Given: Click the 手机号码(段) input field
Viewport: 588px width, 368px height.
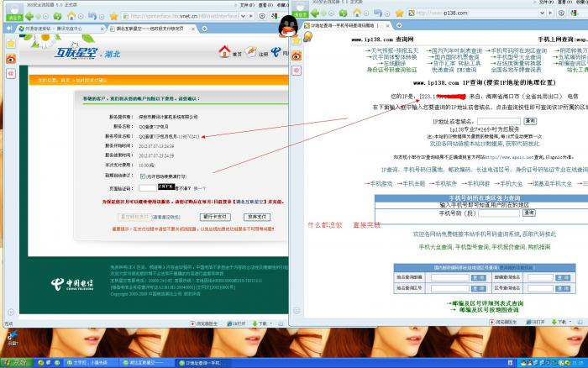Looking at the screenshot, I should (499, 213).
